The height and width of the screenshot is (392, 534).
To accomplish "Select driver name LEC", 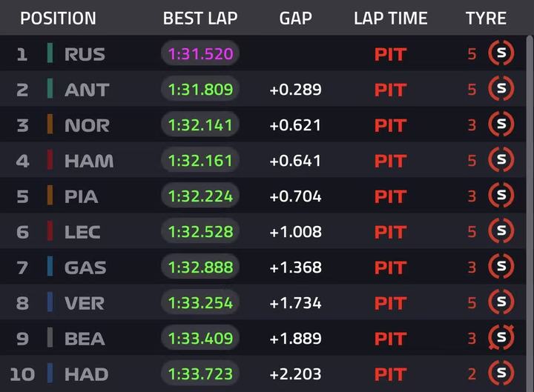I will [82, 232].
